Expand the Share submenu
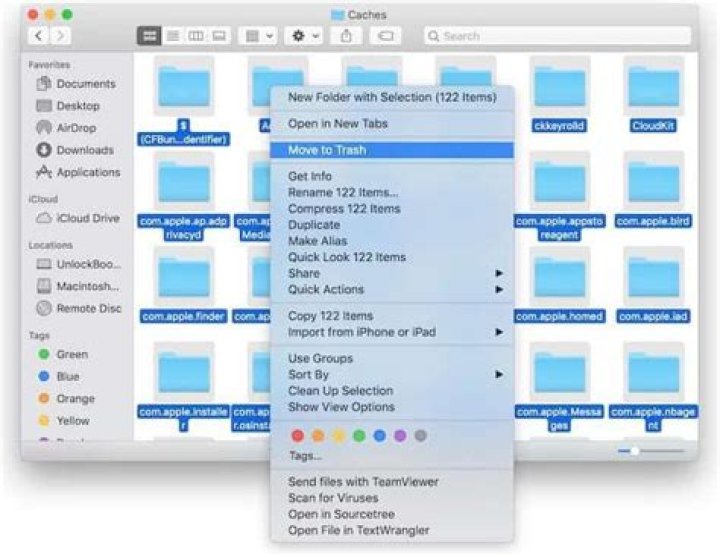 tap(392, 273)
